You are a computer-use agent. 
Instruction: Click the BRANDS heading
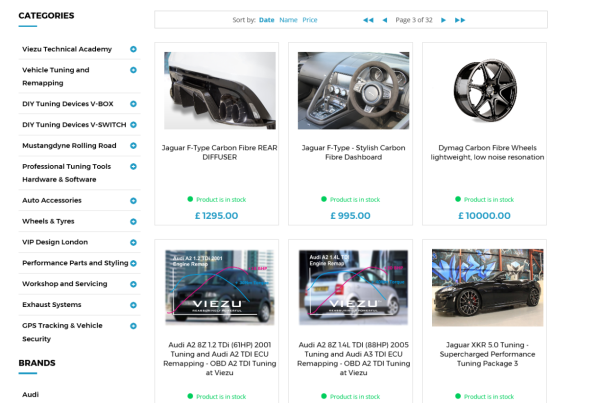coord(37,363)
